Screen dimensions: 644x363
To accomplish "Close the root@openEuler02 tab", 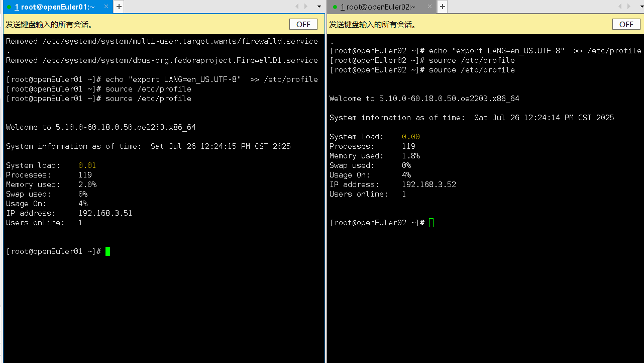I will coord(430,7).
